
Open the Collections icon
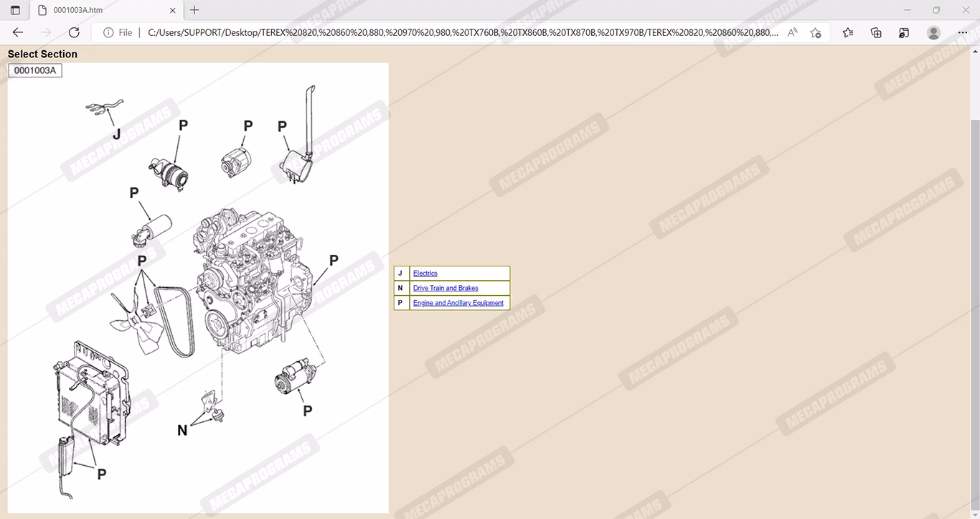coord(876,32)
